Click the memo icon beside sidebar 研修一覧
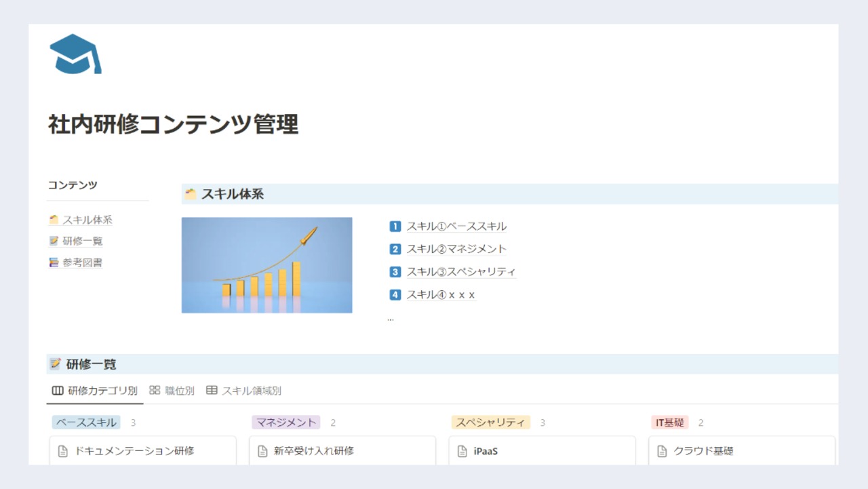The height and width of the screenshot is (489, 868). point(54,241)
